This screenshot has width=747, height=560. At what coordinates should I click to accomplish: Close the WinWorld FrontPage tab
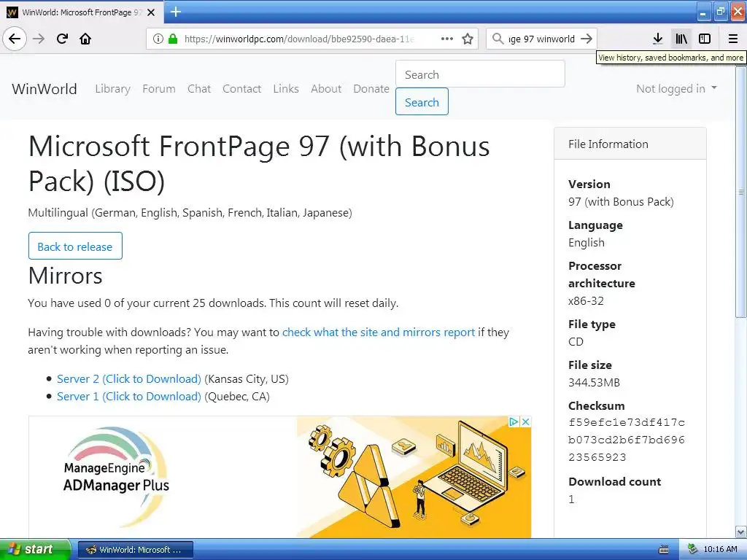coord(151,12)
